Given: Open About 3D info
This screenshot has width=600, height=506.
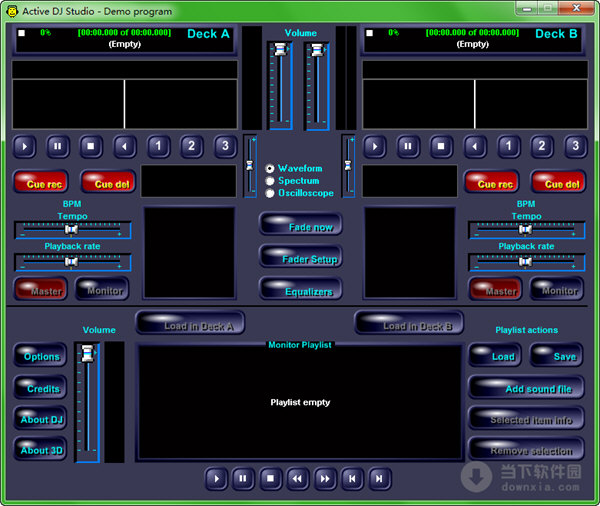Looking at the screenshot, I should pos(40,448).
